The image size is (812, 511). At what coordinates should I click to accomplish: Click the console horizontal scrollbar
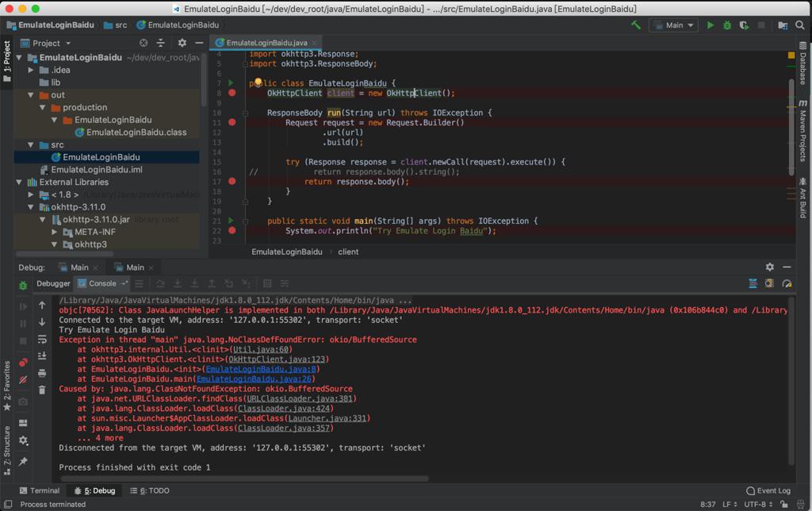[x=246, y=478]
